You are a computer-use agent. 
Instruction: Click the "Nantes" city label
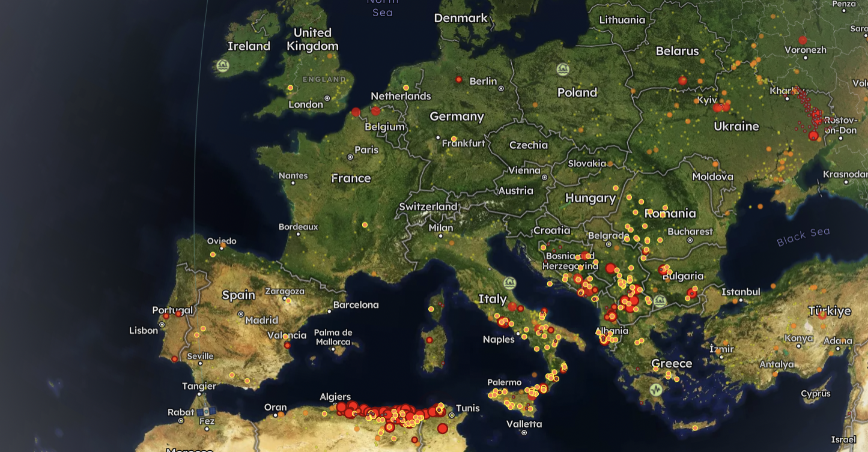coord(293,176)
